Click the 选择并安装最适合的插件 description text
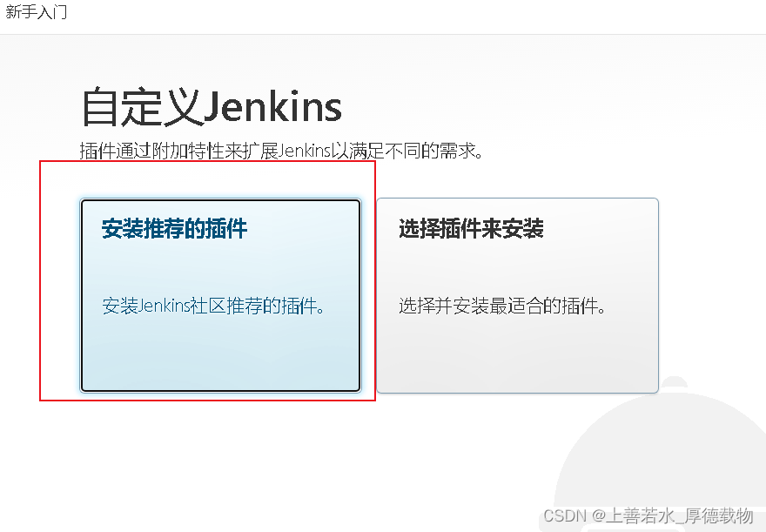The height and width of the screenshot is (532, 766). point(502,306)
